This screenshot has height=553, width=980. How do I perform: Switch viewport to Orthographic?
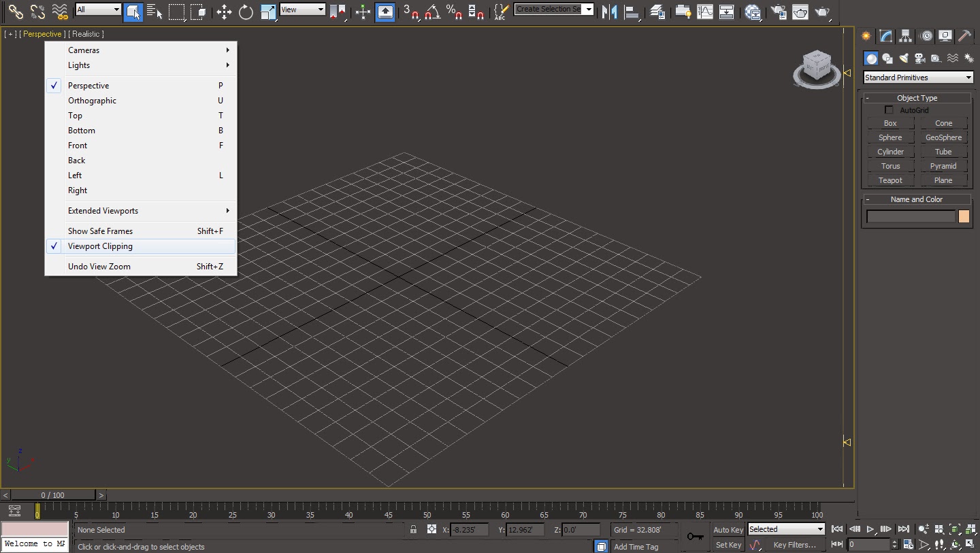92,101
